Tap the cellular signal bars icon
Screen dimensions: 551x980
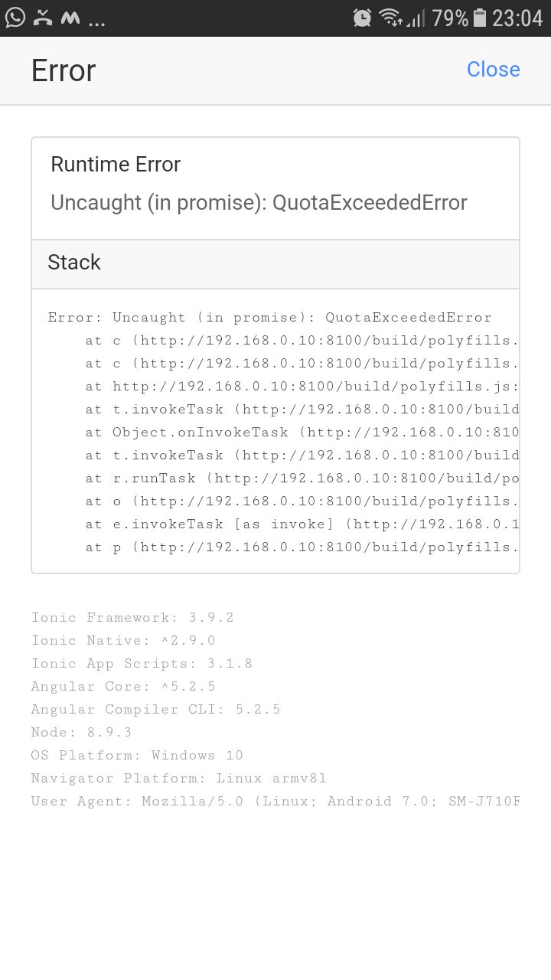pos(416,18)
